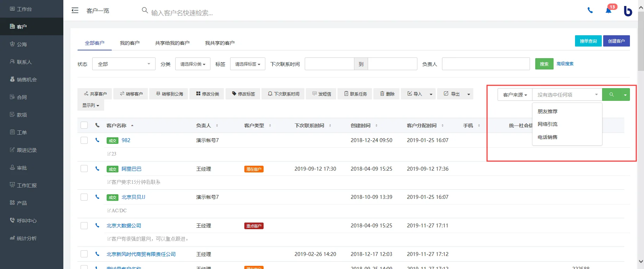This screenshot has height=269, width=644.
Task: Expand the green caret beside the search button
Action: point(625,94)
